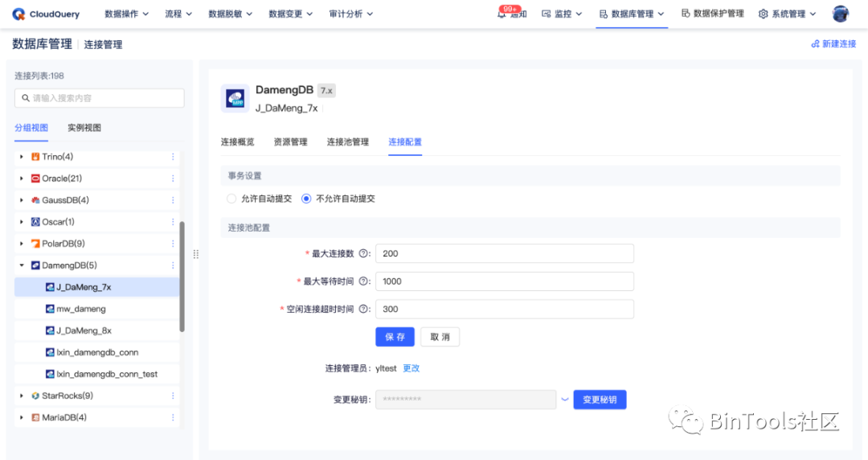The image size is (868, 460).
Task: Switch to the 连接池管理 tab
Action: (348, 142)
